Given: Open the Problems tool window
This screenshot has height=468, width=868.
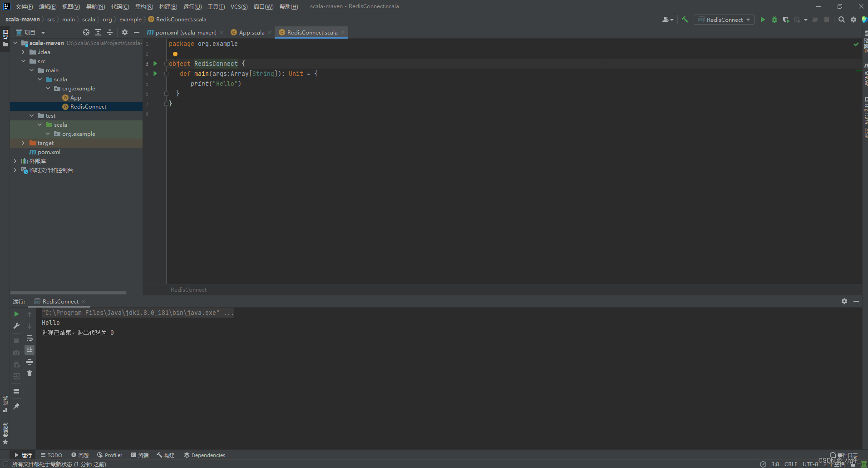Looking at the screenshot, I should (x=80, y=455).
